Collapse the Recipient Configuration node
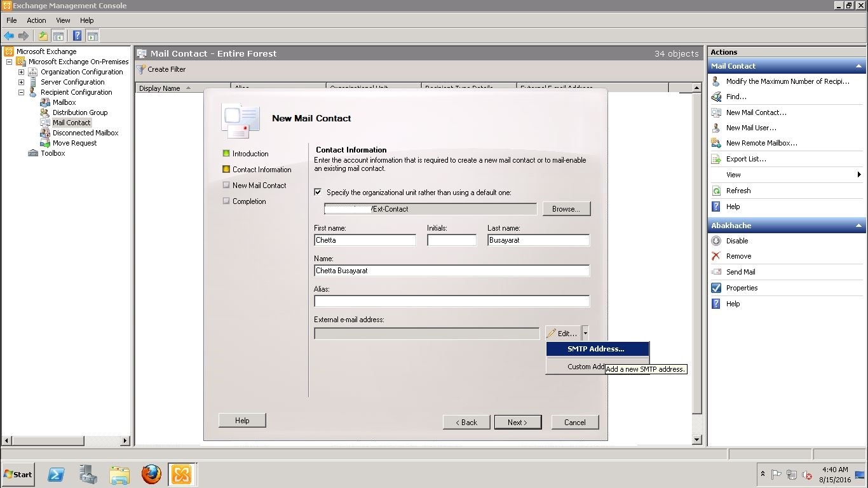Image resolution: width=868 pixels, height=488 pixels. point(21,92)
